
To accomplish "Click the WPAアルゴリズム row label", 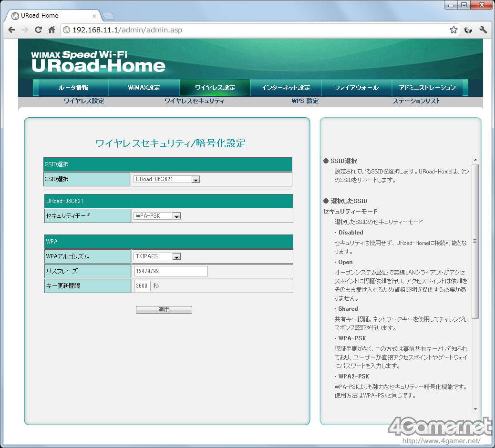I will 88,256.
